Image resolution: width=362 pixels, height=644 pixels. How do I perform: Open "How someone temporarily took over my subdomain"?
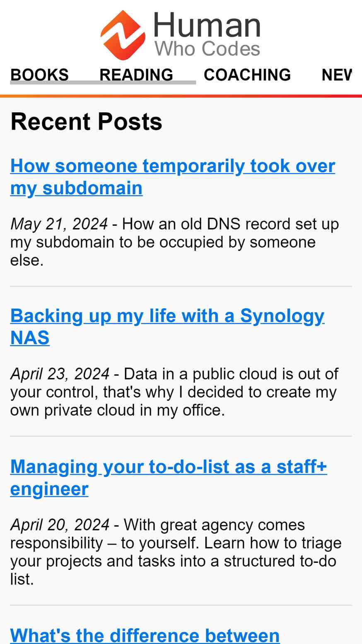click(x=173, y=177)
